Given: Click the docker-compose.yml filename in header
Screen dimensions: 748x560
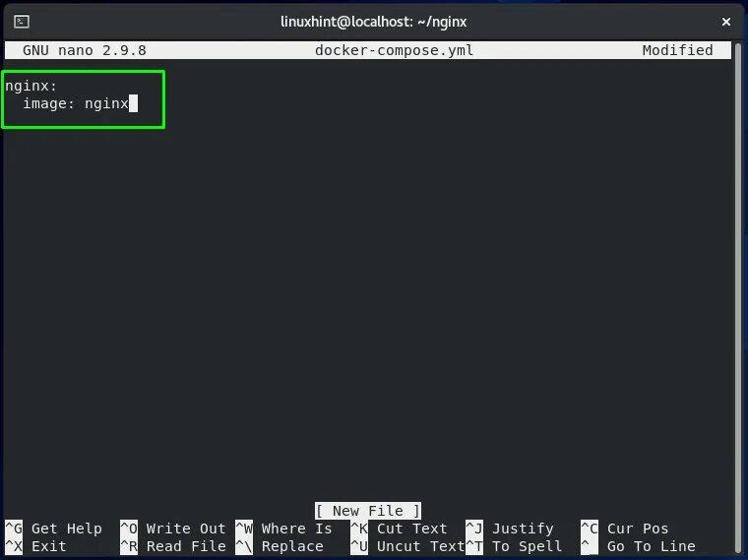Looking at the screenshot, I should (x=394, y=50).
